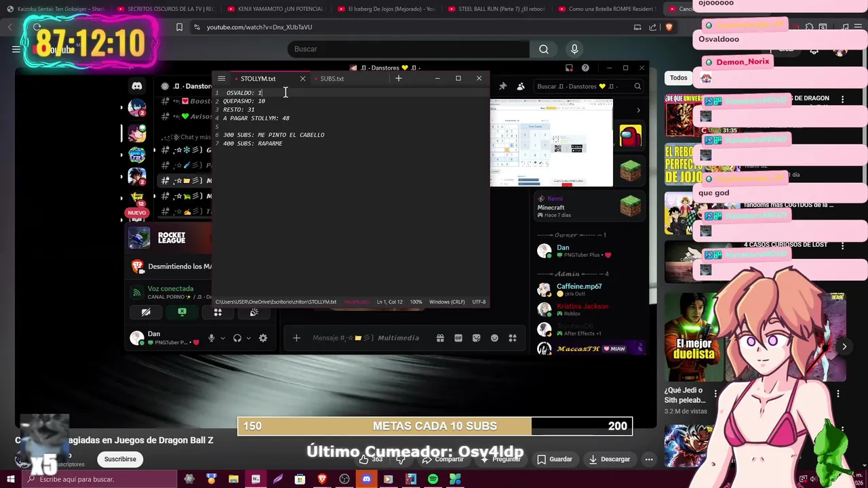This screenshot has height=488, width=868.
Task: Open the emoji picker in Discord
Action: pos(494,338)
